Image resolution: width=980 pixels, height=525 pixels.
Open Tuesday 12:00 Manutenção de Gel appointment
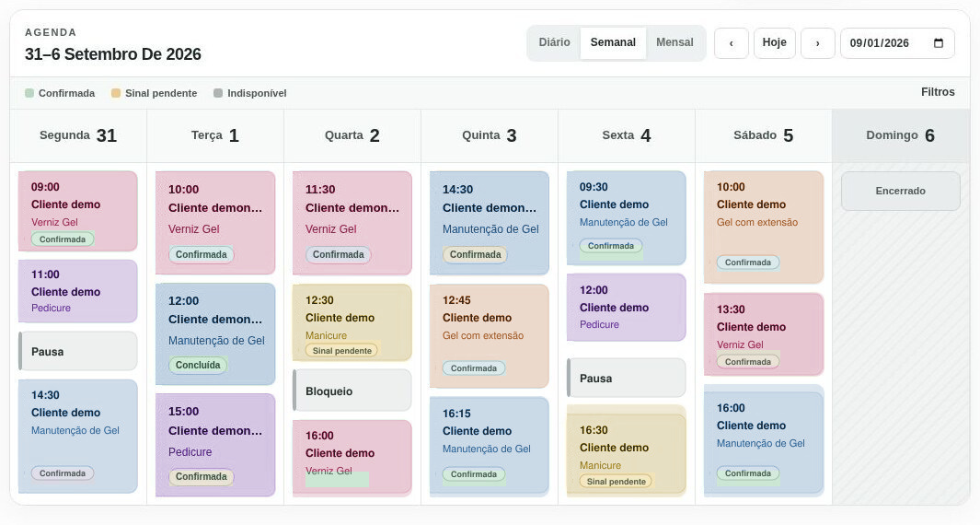pos(215,333)
